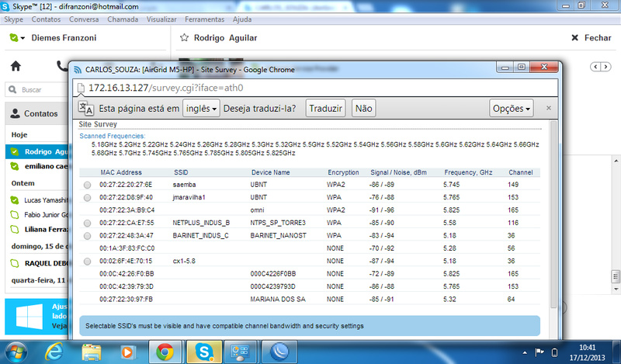
Task: Click the Skype call phone icon
Action: (x=62, y=66)
